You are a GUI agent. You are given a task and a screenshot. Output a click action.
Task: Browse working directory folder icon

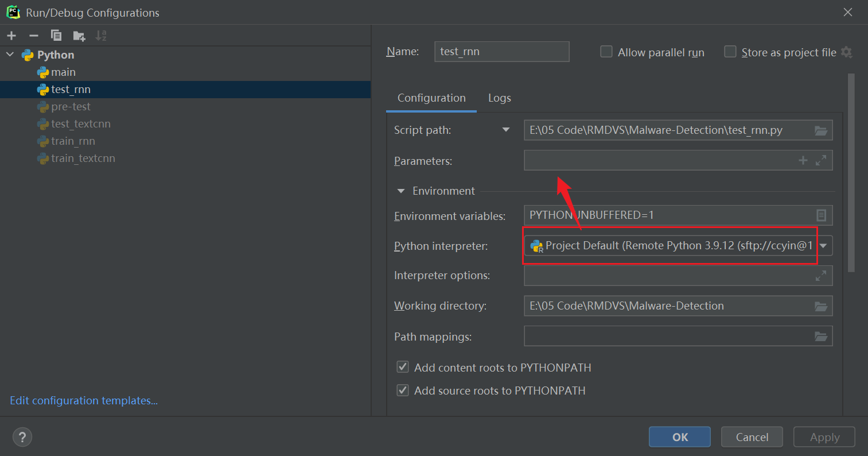821,306
